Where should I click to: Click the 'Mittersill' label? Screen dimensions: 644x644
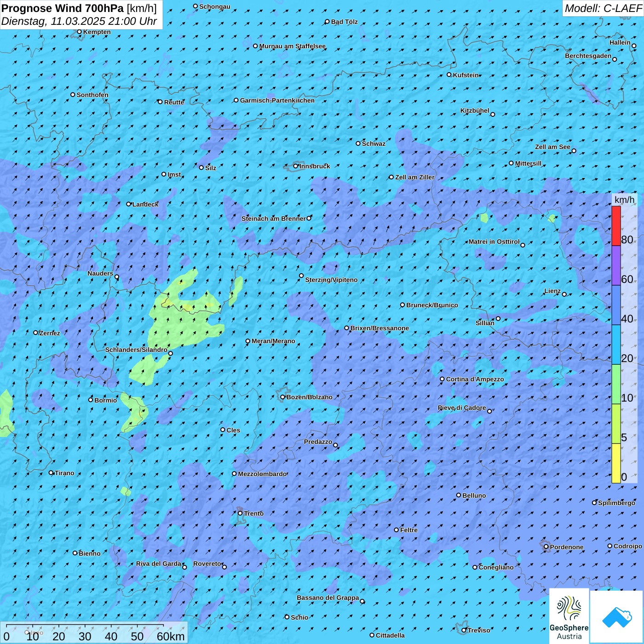point(528,163)
